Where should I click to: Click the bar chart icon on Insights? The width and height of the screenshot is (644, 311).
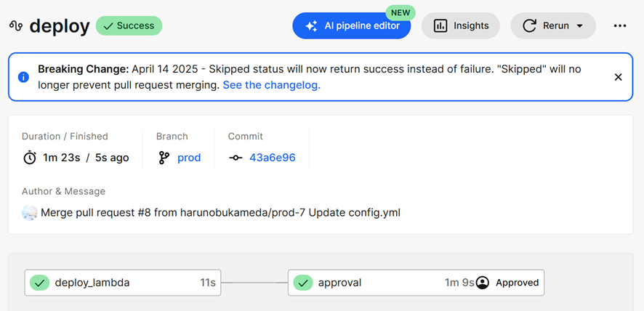[x=440, y=26]
